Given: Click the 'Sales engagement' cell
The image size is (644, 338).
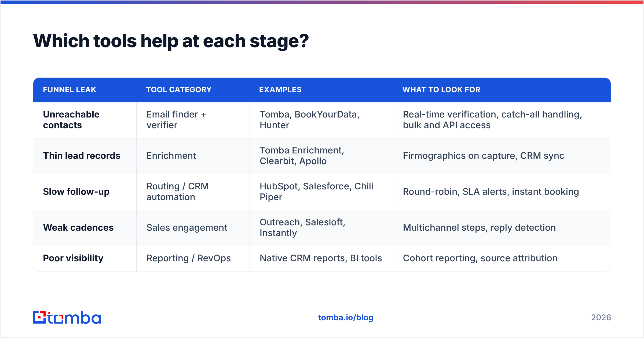Looking at the screenshot, I should click(193, 228).
